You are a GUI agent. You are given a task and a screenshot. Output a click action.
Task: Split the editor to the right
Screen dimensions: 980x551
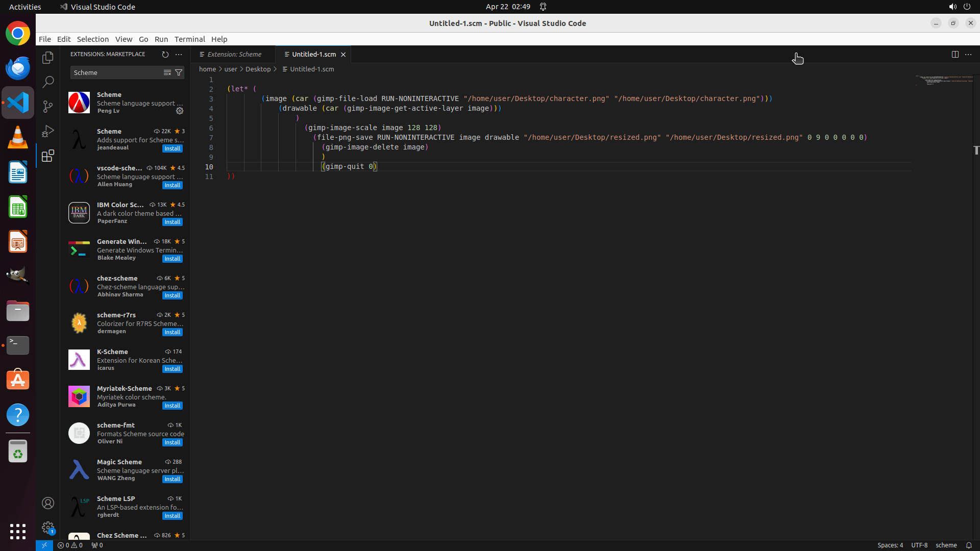click(954, 54)
